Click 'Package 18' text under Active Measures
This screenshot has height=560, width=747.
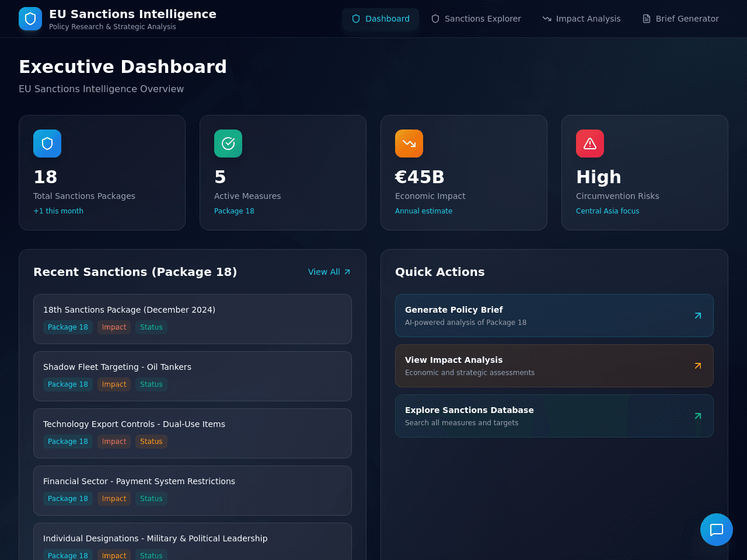point(234,211)
